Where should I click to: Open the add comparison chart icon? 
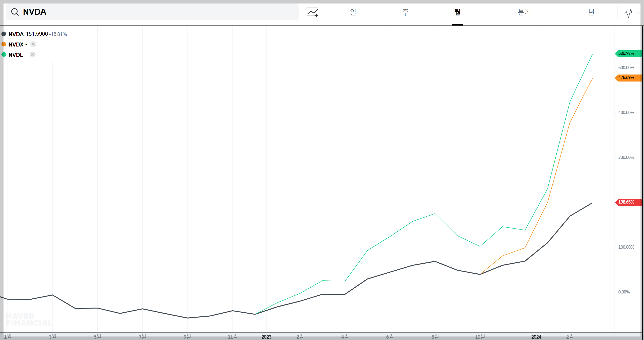(x=312, y=12)
